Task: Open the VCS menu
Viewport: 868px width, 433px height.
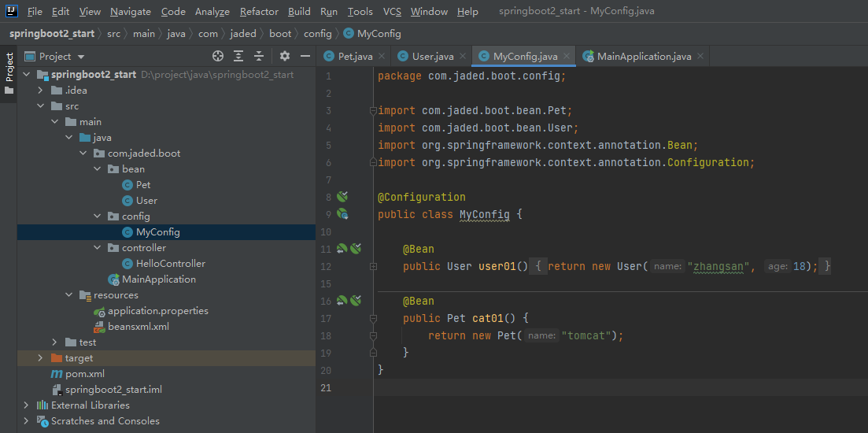Action: point(393,12)
